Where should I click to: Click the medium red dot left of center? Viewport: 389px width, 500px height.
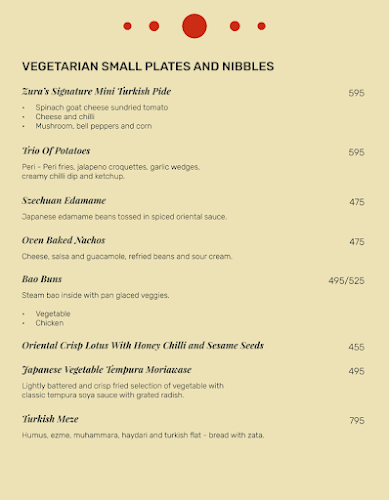tap(154, 26)
